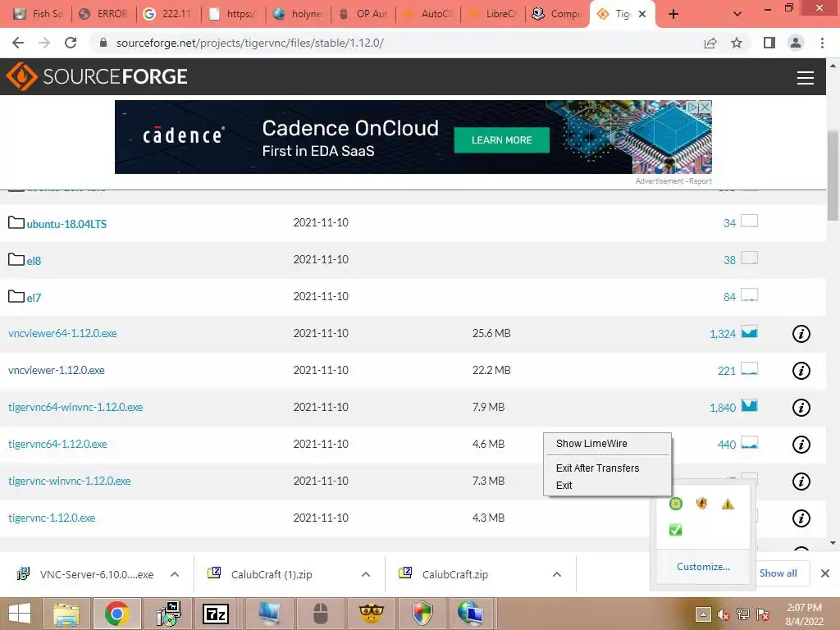Open the el8 folder
Screen dimensions: 840x630
(x=34, y=261)
